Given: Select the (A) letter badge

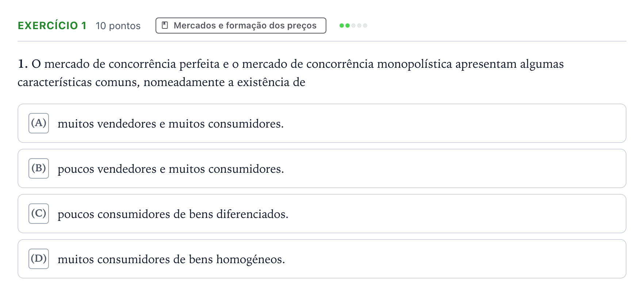Looking at the screenshot, I should [39, 123].
